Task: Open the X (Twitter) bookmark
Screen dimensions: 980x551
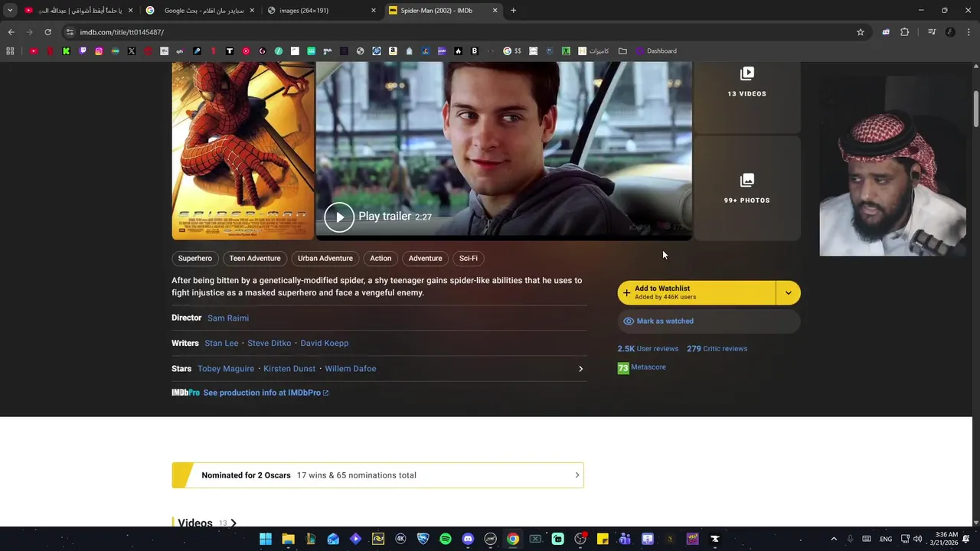Action: tap(132, 51)
